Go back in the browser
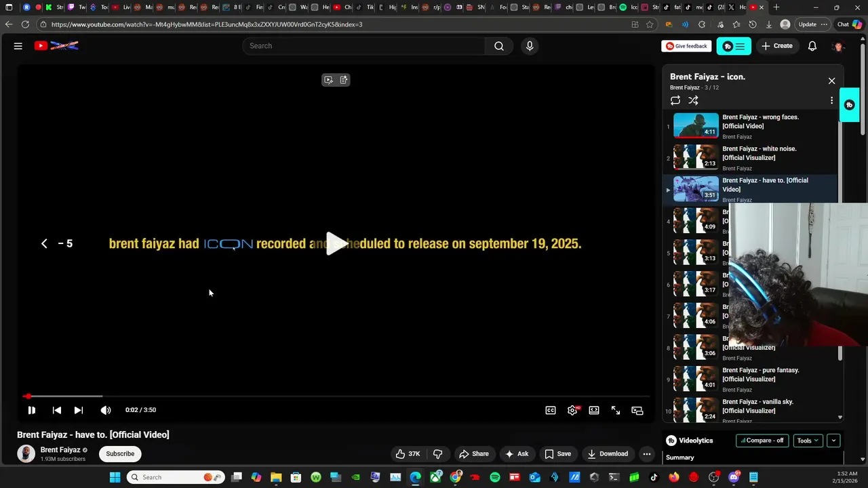Viewport: 868px width, 488px height. 8,24
